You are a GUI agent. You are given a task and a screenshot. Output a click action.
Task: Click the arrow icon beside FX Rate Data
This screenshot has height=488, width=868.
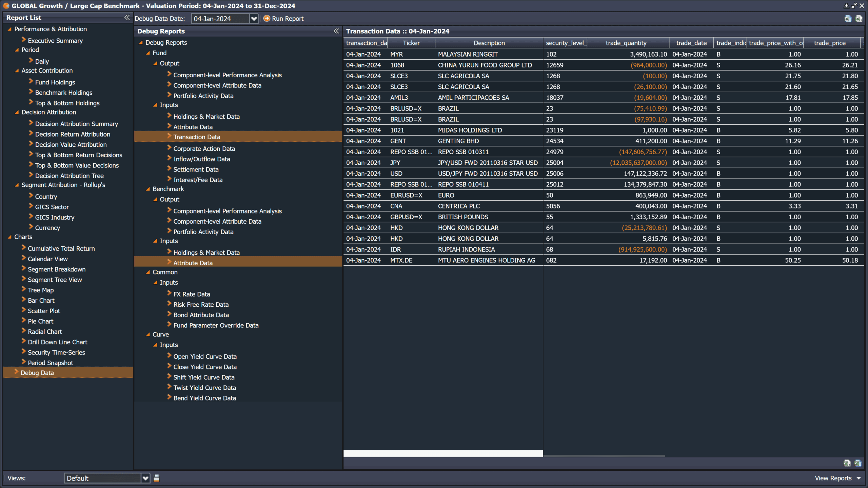tap(169, 293)
